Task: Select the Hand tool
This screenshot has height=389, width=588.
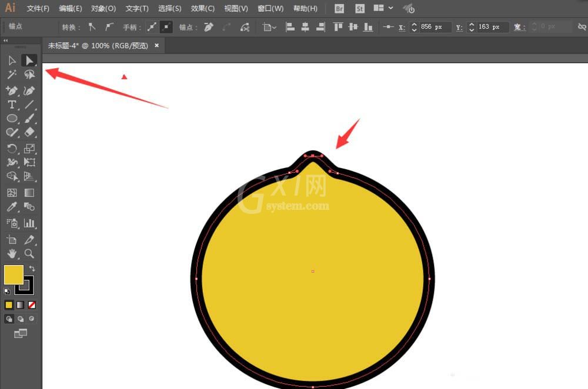Action: 12,254
